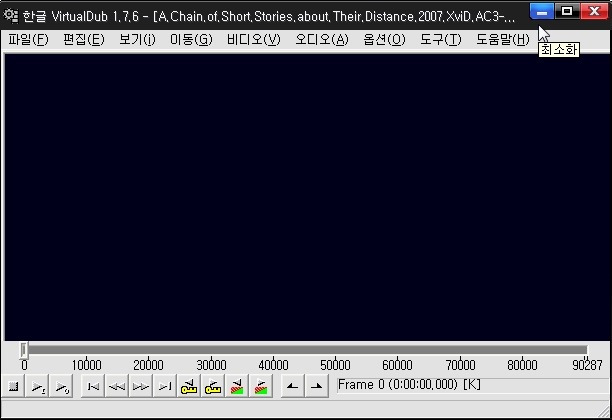
Task: Go to next keyframe (right key icon)
Action: pos(213,386)
